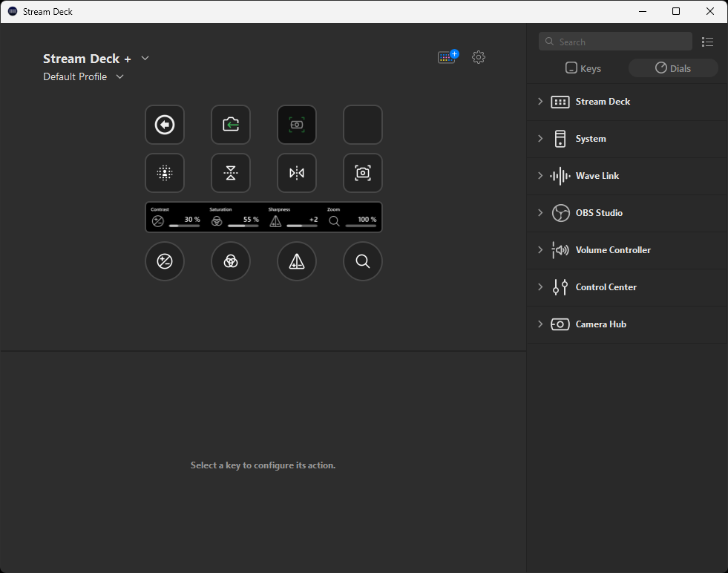The image size is (728, 573).
Task: Switch to the Dials tab
Action: tap(673, 68)
